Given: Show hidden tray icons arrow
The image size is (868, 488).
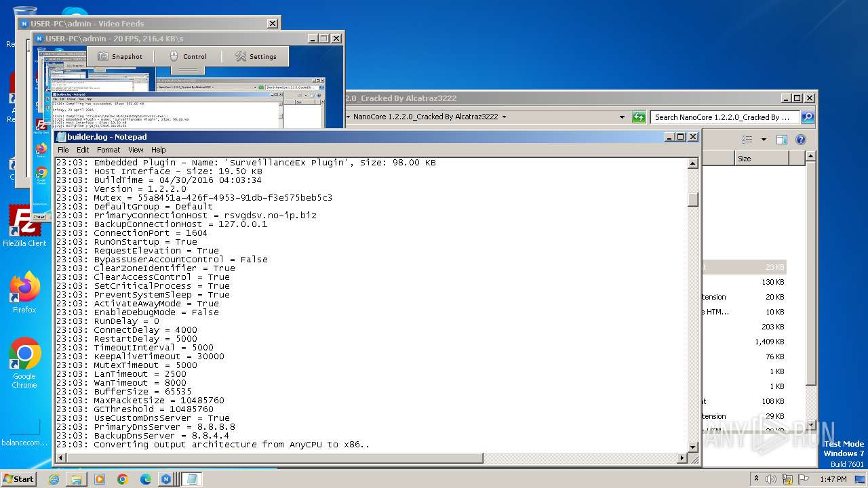Looking at the screenshot, I should coord(756,479).
